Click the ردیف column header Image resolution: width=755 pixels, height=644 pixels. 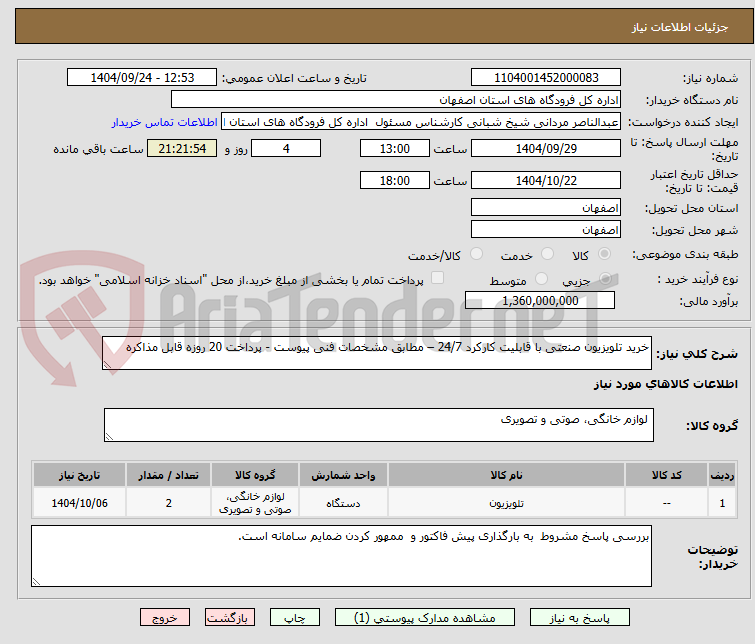[x=722, y=475]
